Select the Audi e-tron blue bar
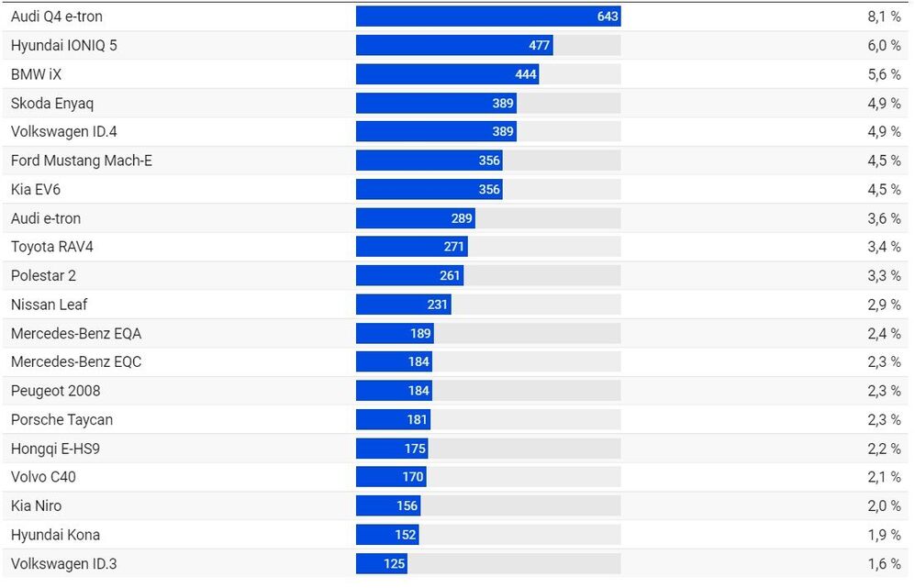 point(415,218)
